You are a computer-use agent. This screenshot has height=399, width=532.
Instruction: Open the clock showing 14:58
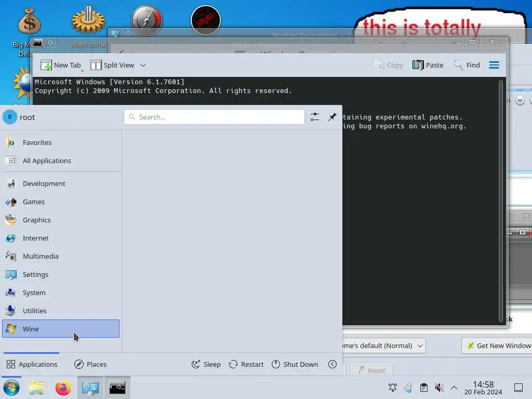483,388
